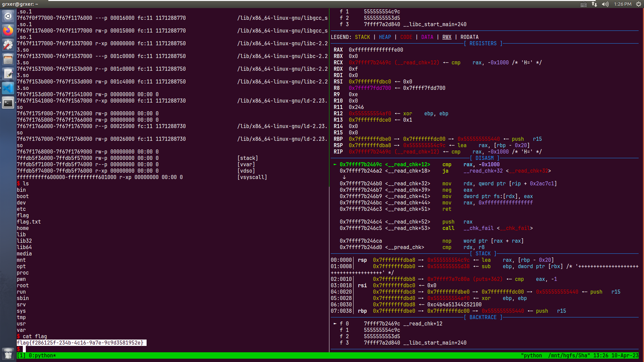Click the R11 register value 0x246
The width and height of the screenshot is (644, 362).
coord(356,107)
